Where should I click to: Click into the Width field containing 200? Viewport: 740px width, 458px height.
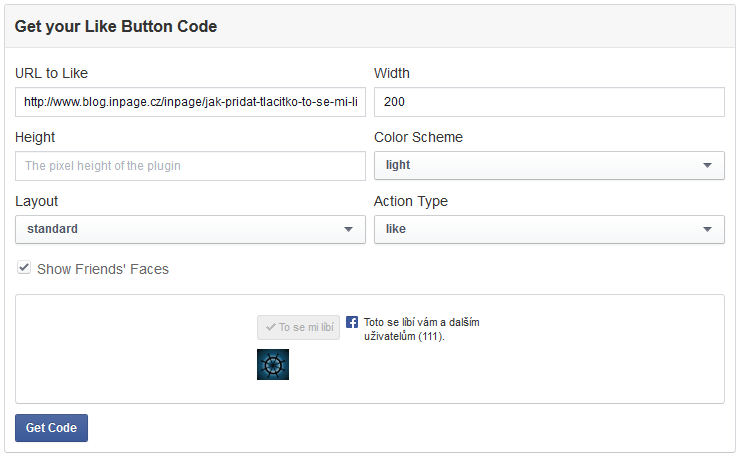[x=549, y=102]
